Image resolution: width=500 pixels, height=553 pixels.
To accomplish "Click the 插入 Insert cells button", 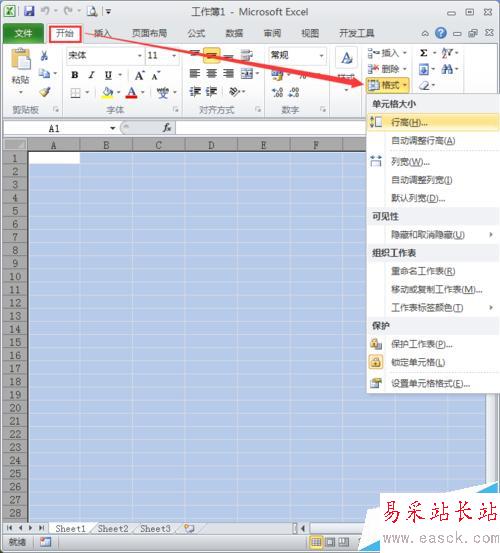I will point(387,53).
